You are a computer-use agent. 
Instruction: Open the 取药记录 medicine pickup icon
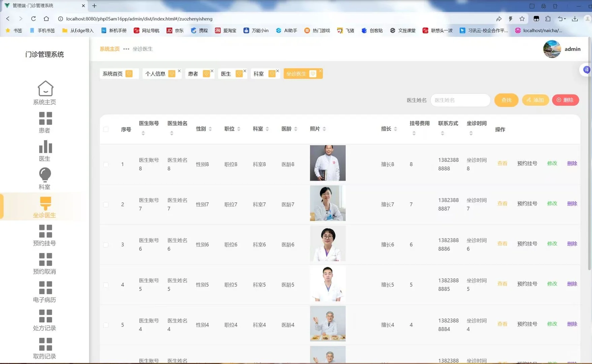tap(45, 344)
